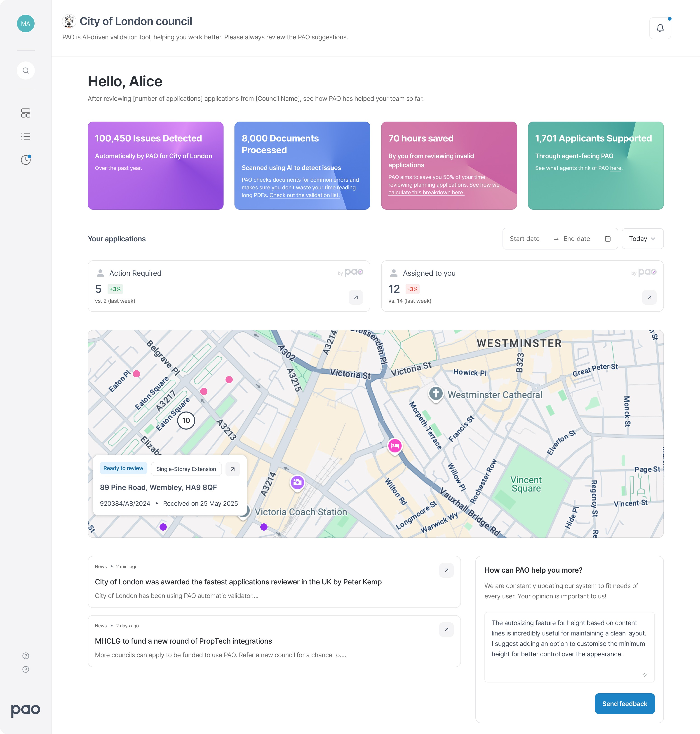
Task: Open Action Required card arrow
Action: click(356, 297)
